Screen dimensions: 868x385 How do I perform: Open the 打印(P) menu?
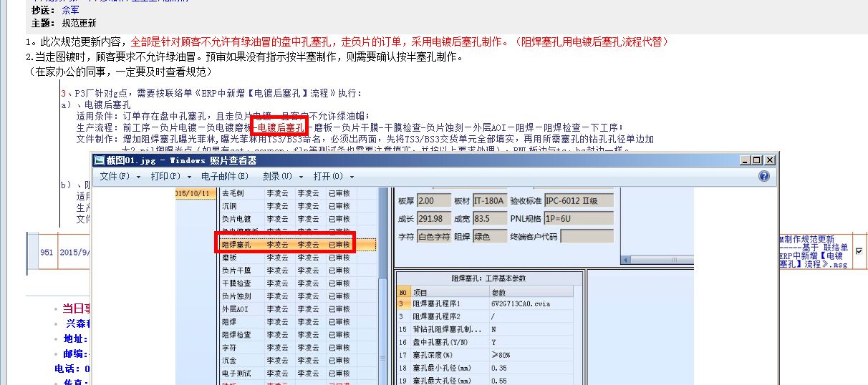pos(171,176)
